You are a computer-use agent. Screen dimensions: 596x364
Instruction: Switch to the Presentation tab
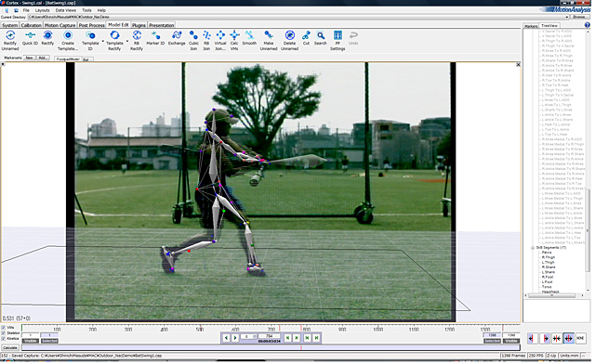click(x=162, y=25)
